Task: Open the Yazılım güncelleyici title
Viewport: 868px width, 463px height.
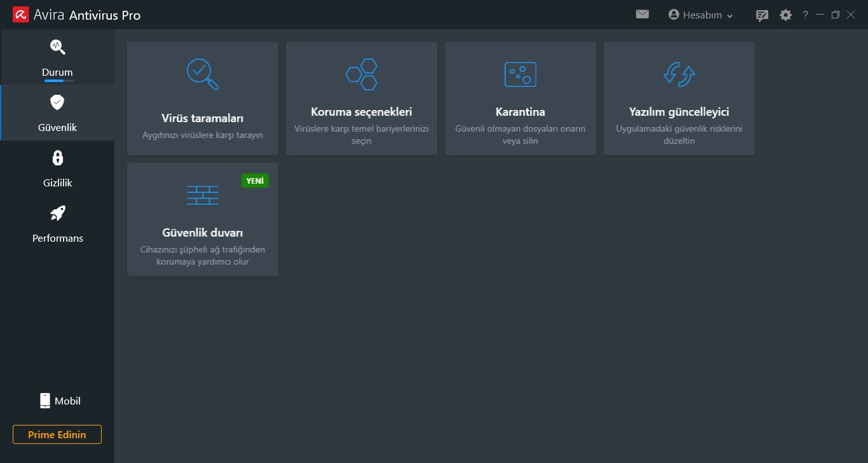Action: [x=679, y=112]
